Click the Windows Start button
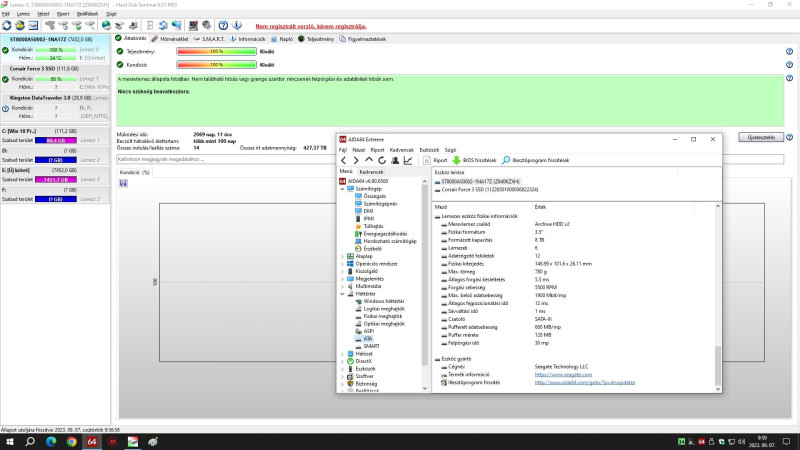Image resolution: width=800 pixels, height=450 pixels. click(x=10, y=441)
